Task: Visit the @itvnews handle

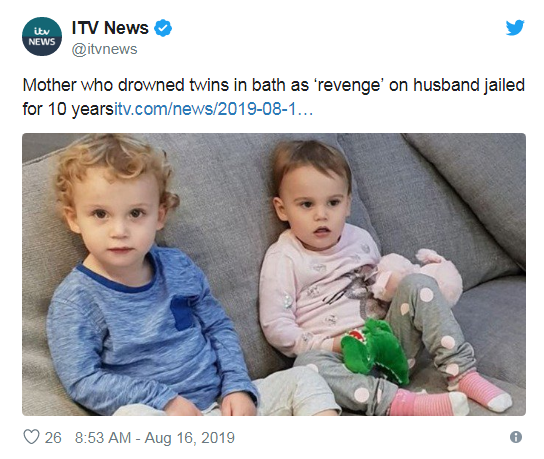Action: click(x=104, y=49)
